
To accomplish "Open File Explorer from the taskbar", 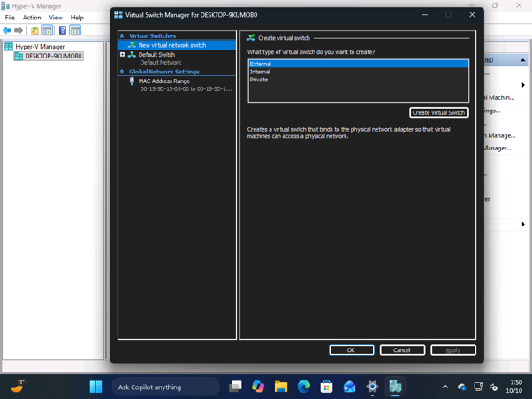I will (x=281, y=387).
